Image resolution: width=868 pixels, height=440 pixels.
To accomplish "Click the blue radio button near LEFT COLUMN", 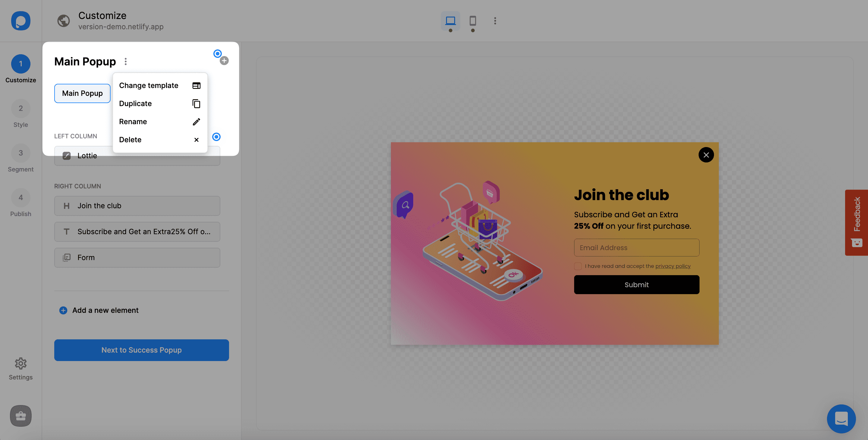I will coord(216,137).
